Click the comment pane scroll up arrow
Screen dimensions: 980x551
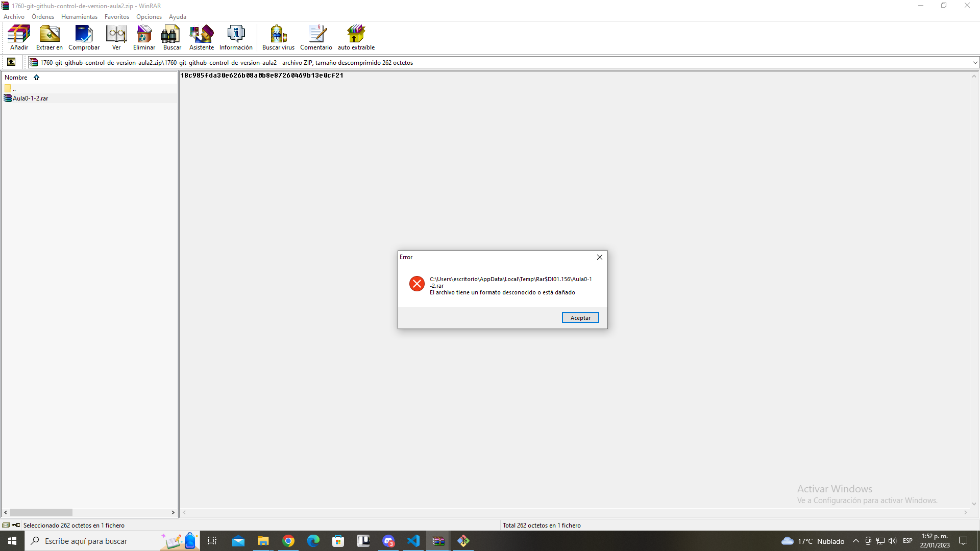974,76
